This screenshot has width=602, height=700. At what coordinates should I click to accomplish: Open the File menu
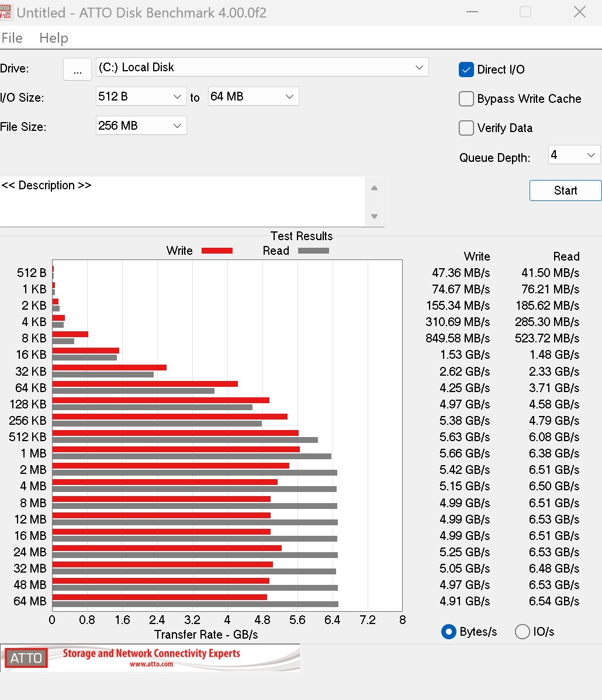[12, 38]
